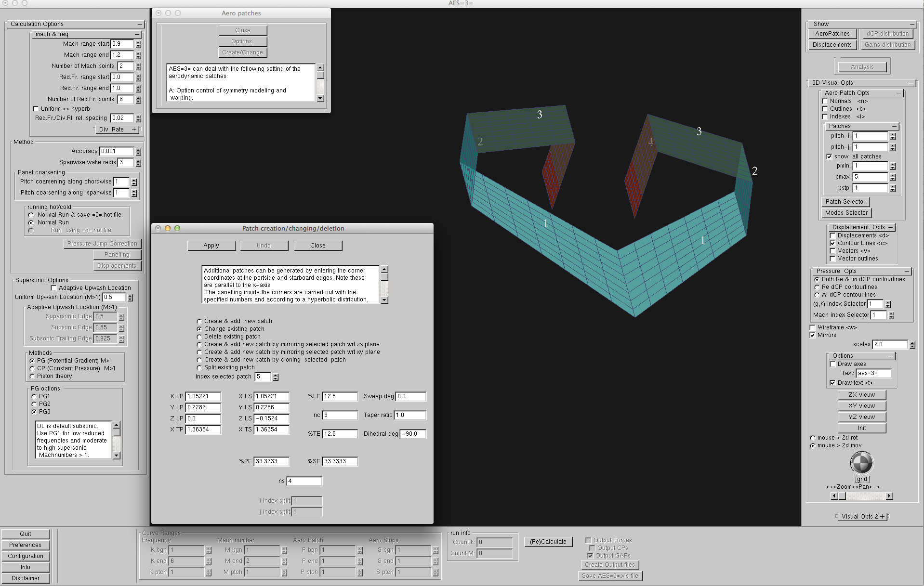Click the Accuracy input field
Viewport: 924px width, 586px height.
(x=116, y=151)
